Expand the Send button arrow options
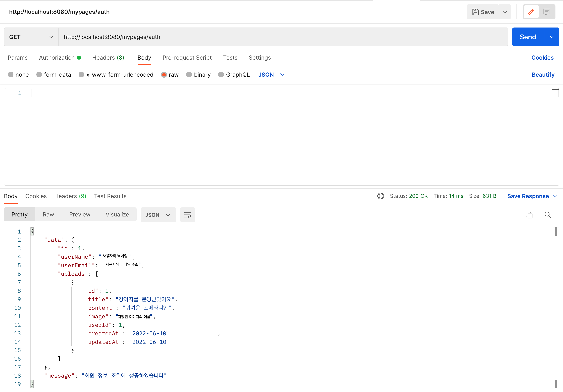 [552, 37]
